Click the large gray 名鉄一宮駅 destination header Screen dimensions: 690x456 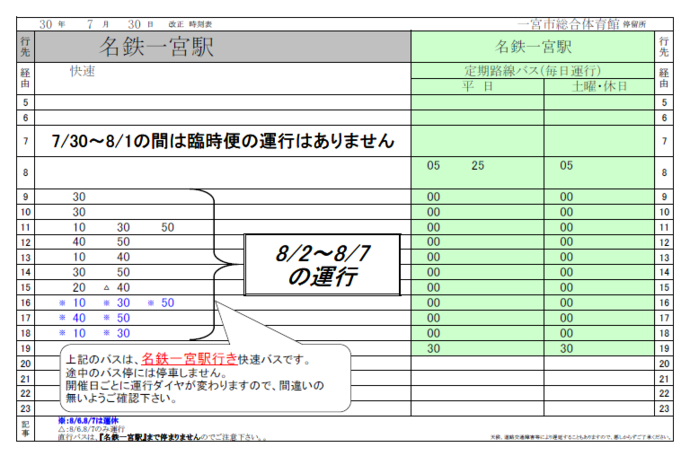click(x=223, y=47)
